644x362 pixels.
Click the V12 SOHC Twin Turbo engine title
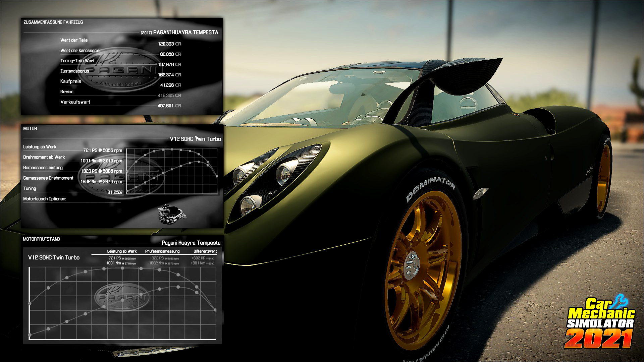[x=195, y=139]
